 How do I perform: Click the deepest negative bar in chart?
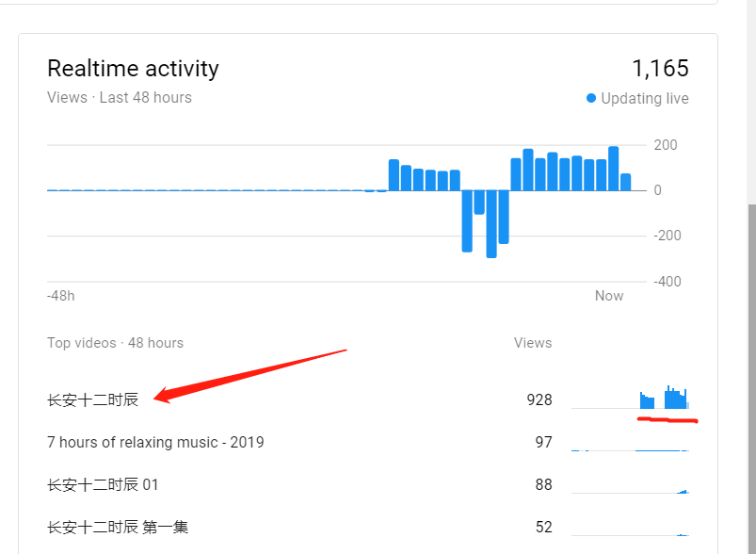pyautogui.click(x=491, y=224)
